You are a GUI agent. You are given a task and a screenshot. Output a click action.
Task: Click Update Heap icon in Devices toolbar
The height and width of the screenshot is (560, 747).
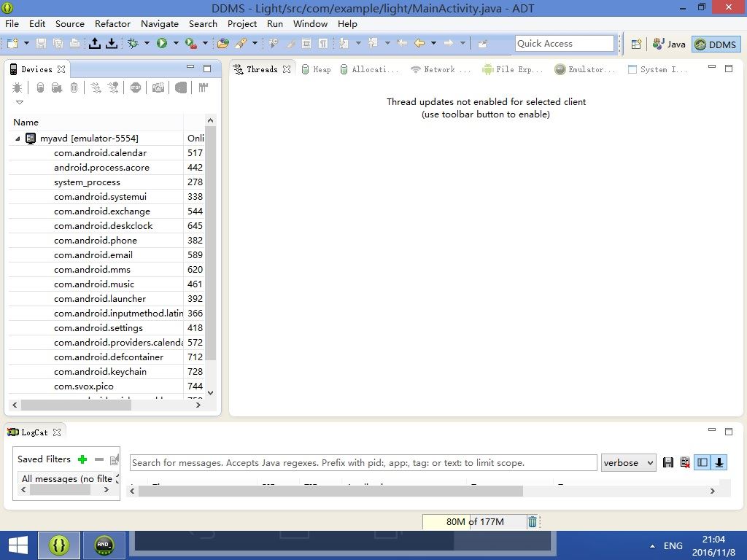tap(41, 87)
